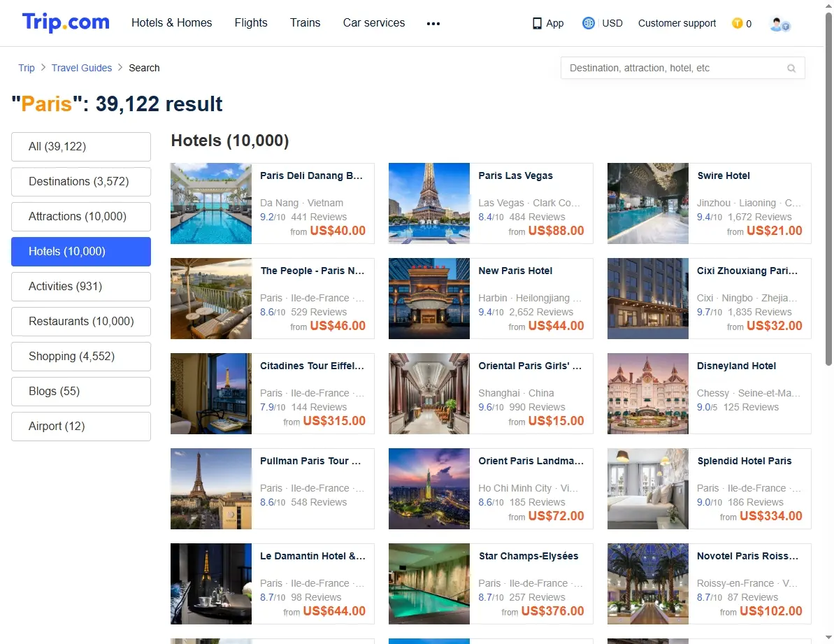Screen dimensions: 834x644
Task: Open New Paris Hotel thumbnail
Action: tap(429, 299)
